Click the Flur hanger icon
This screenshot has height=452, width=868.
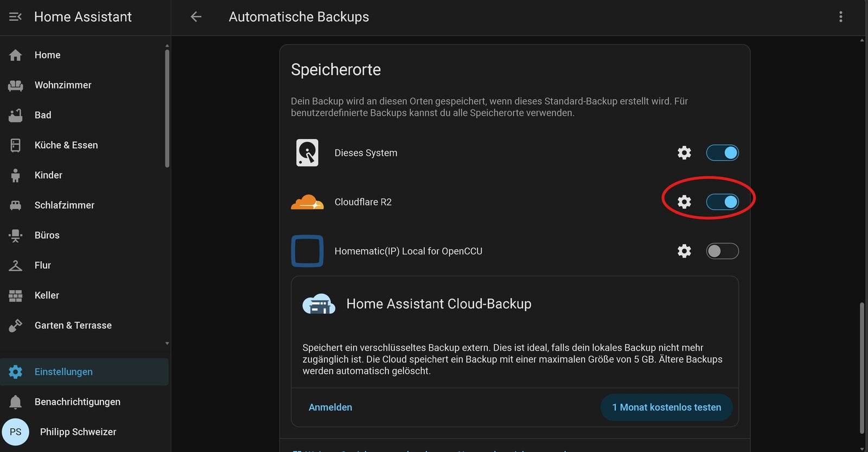pyautogui.click(x=16, y=266)
